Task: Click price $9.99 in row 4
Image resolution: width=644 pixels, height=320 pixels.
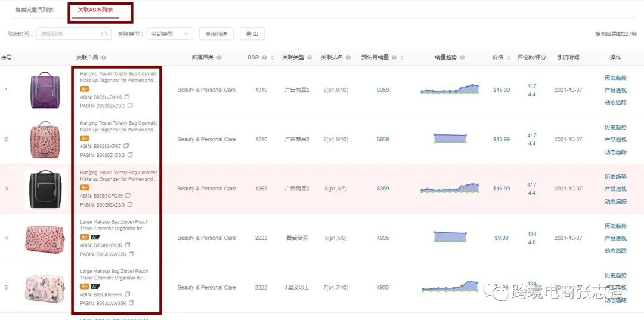Action: (501, 238)
